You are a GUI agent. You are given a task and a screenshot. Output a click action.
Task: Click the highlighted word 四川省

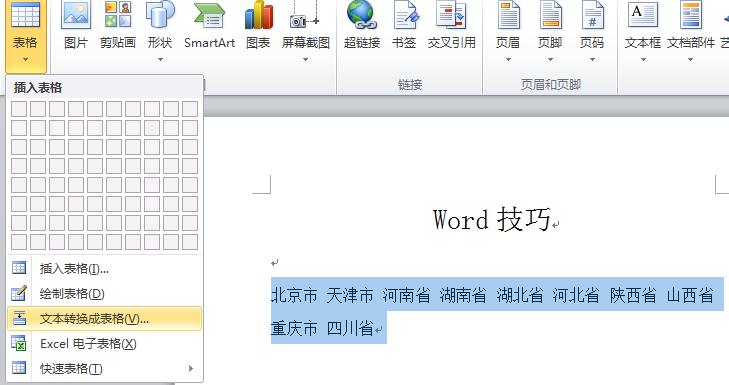pos(350,329)
